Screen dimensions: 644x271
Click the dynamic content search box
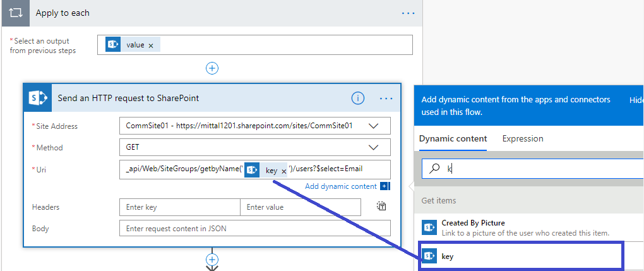[x=533, y=169]
